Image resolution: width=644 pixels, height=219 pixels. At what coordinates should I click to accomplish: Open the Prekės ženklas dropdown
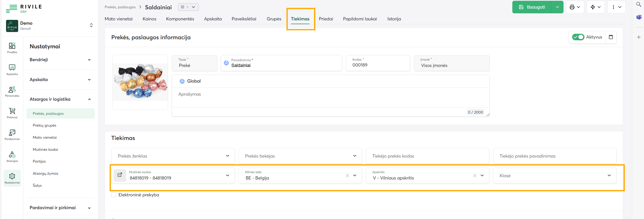click(x=173, y=156)
